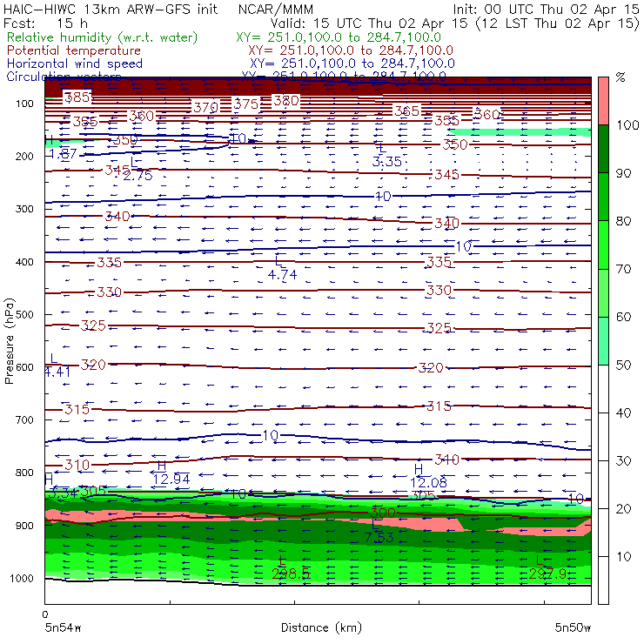This screenshot has height=644, width=644.
Task: Click the 'Distance (km)' axis title
Action: tap(321, 627)
